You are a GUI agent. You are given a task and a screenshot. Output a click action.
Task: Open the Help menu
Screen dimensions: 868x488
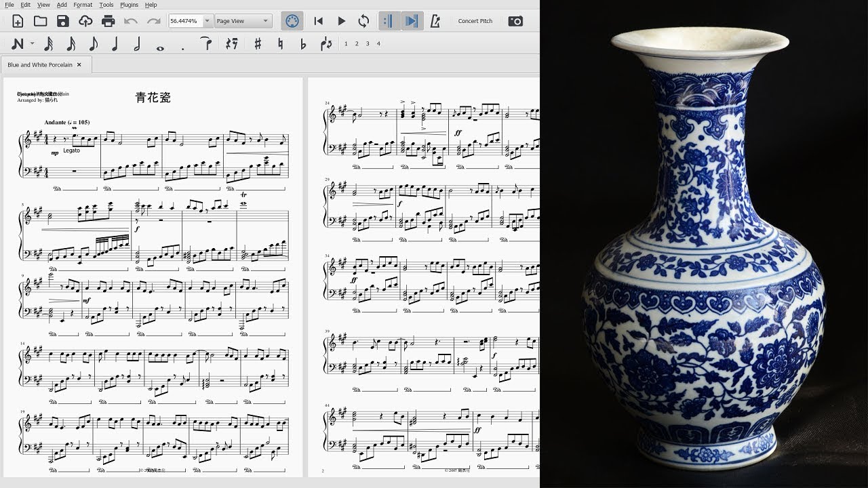tap(151, 5)
